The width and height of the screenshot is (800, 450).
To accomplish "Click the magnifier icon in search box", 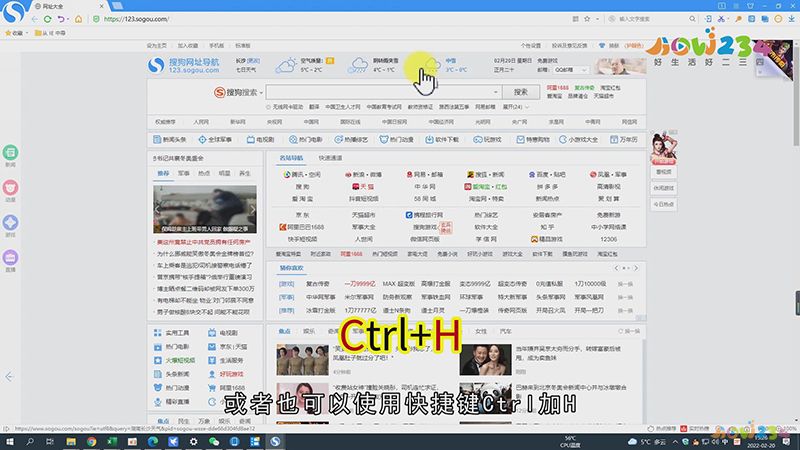I will tap(692, 19).
